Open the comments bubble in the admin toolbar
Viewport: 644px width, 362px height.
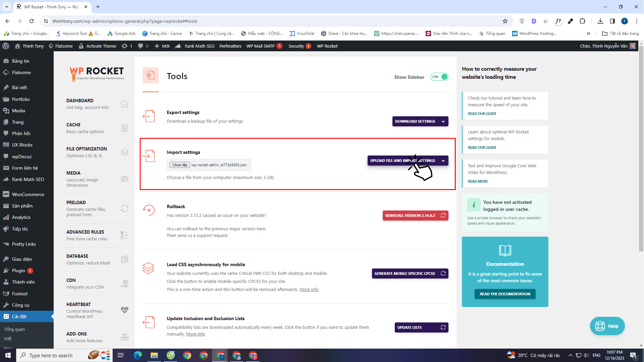click(141, 46)
